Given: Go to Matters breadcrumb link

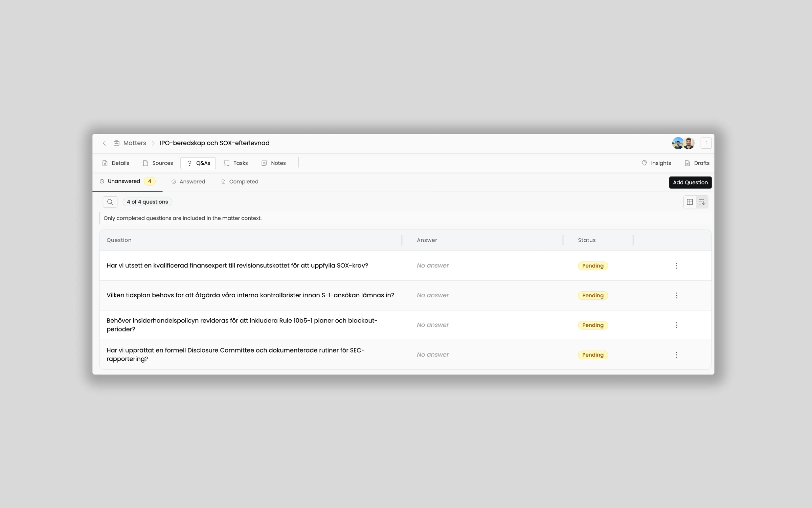Looking at the screenshot, I should click(134, 143).
